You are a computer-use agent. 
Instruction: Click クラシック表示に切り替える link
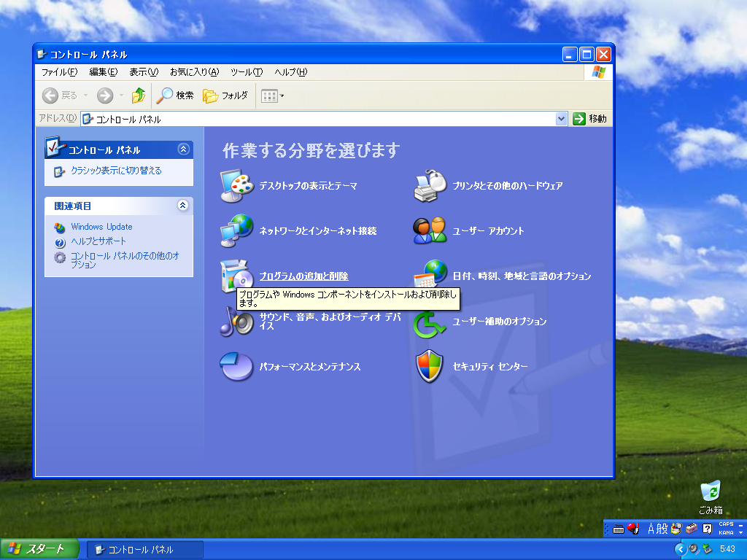click(116, 171)
